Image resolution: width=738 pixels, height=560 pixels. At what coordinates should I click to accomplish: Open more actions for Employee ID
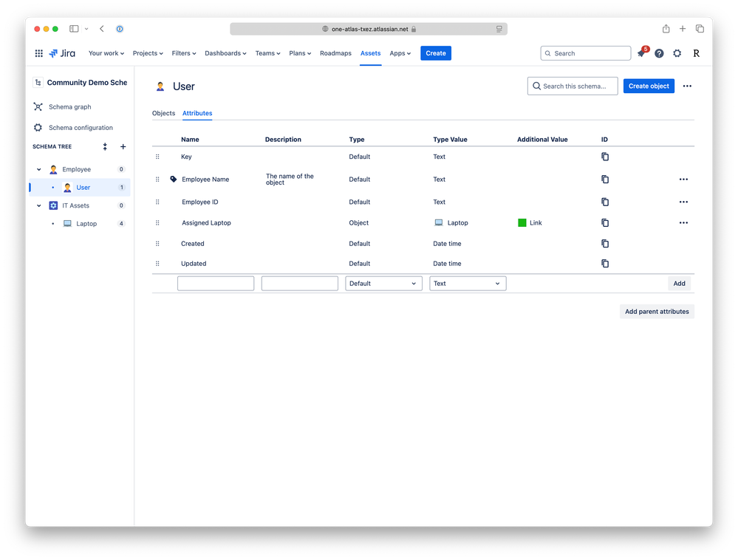(683, 202)
